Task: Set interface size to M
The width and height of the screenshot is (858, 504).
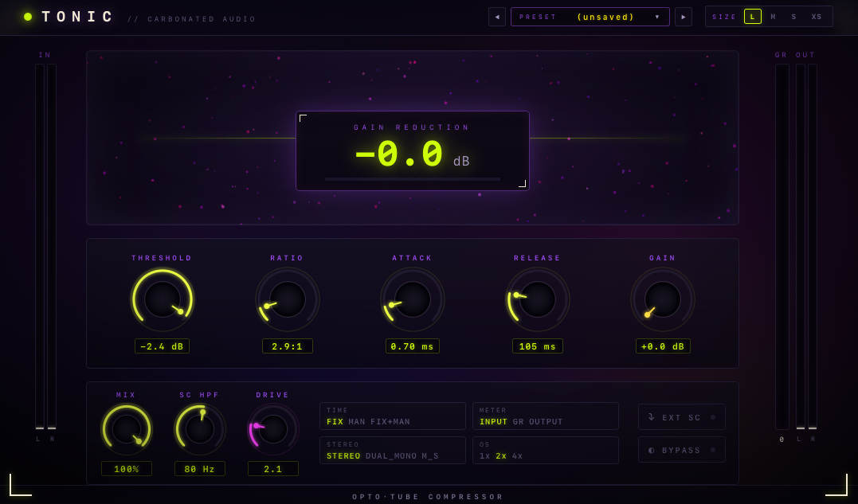Action: [x=774, y=17]
